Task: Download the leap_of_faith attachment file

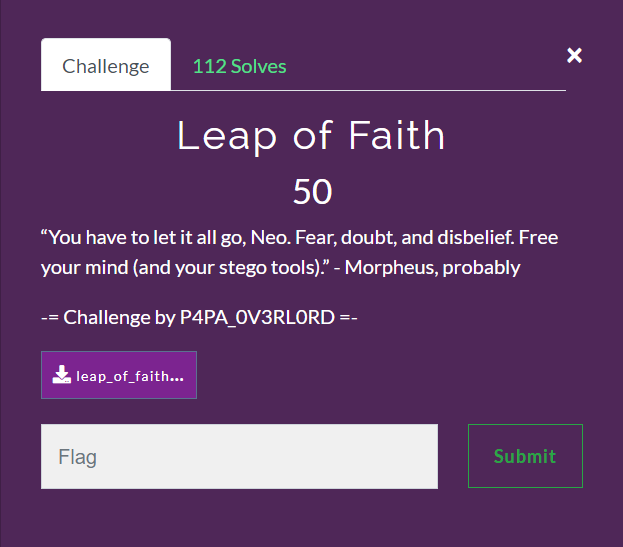Action: click(119, 375)
